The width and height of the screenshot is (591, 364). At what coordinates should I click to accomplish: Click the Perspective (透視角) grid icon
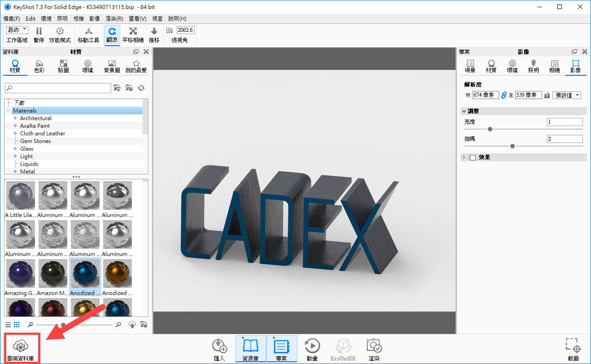click(x=169, y=30)
